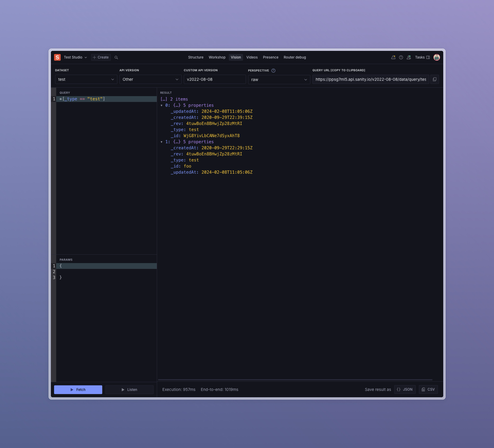Click the custom API version field
This screenshot has width=494, height=448.
(214, 79)
